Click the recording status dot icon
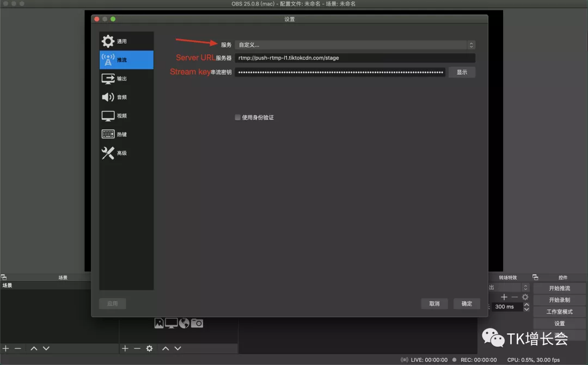This screenshot has width=588, height=365. coord(455,360)
